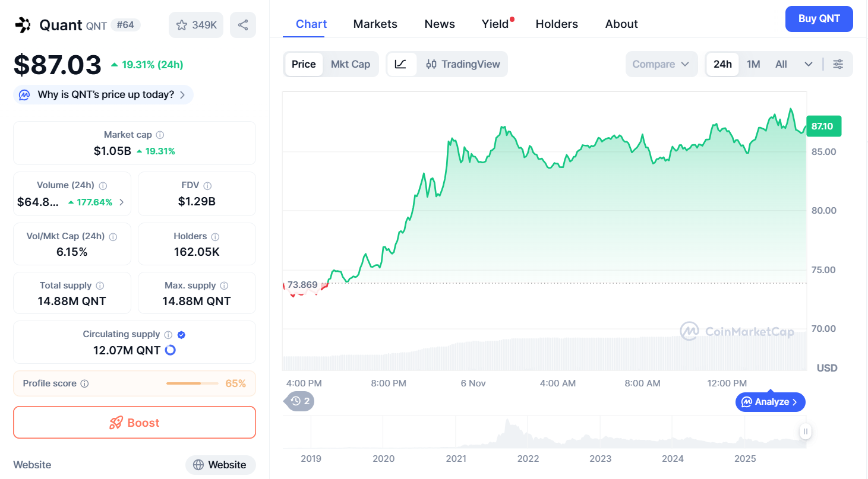Open the Holders tab

click(556, 24)
